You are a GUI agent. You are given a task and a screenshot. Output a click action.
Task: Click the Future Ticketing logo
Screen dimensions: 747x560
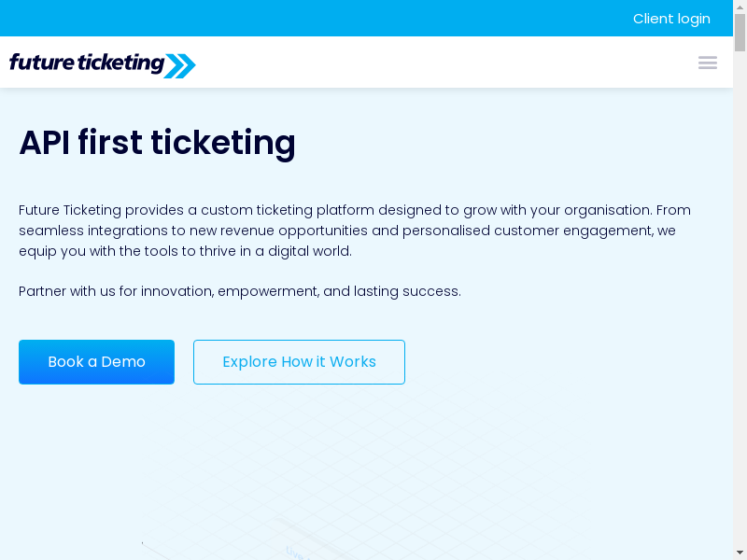click(x=102, y=63)
